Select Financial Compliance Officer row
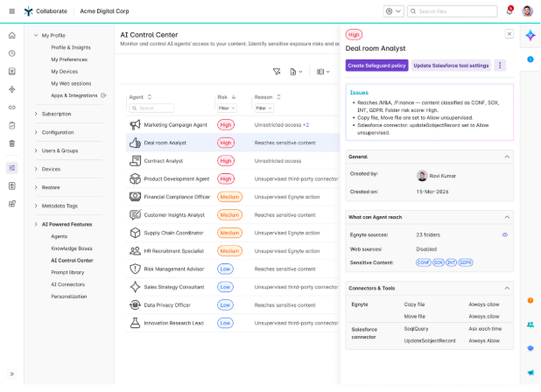 click(233, 197)
